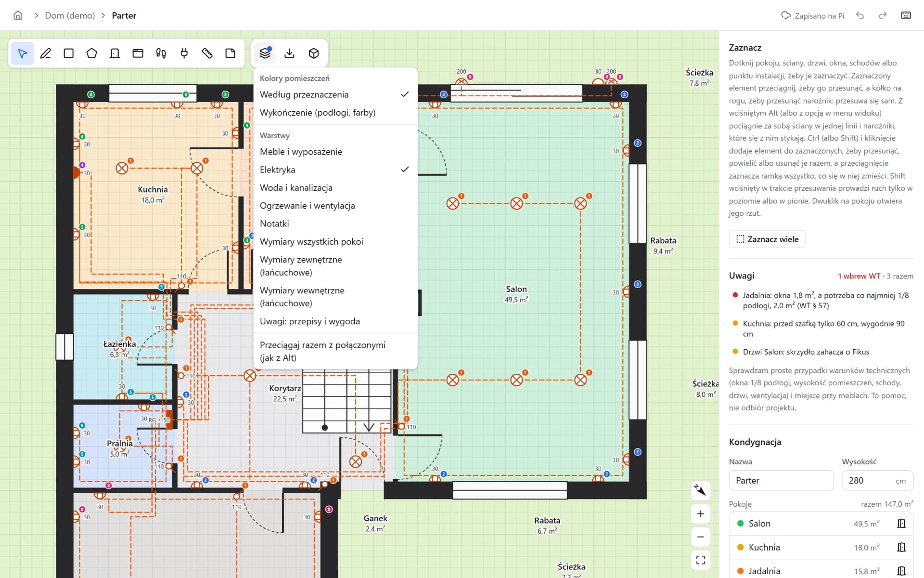Toggle the Elektryka layer off
924x578 pixels.
[335, 170]
